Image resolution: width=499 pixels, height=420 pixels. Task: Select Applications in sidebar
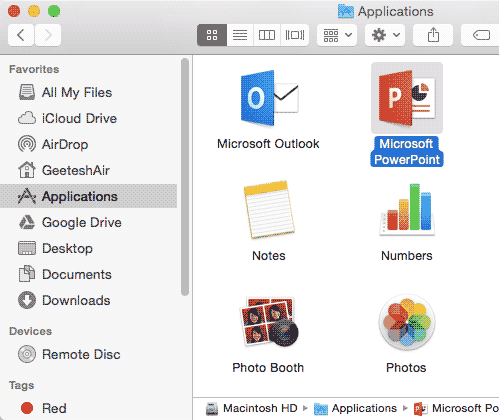(88, 196)
